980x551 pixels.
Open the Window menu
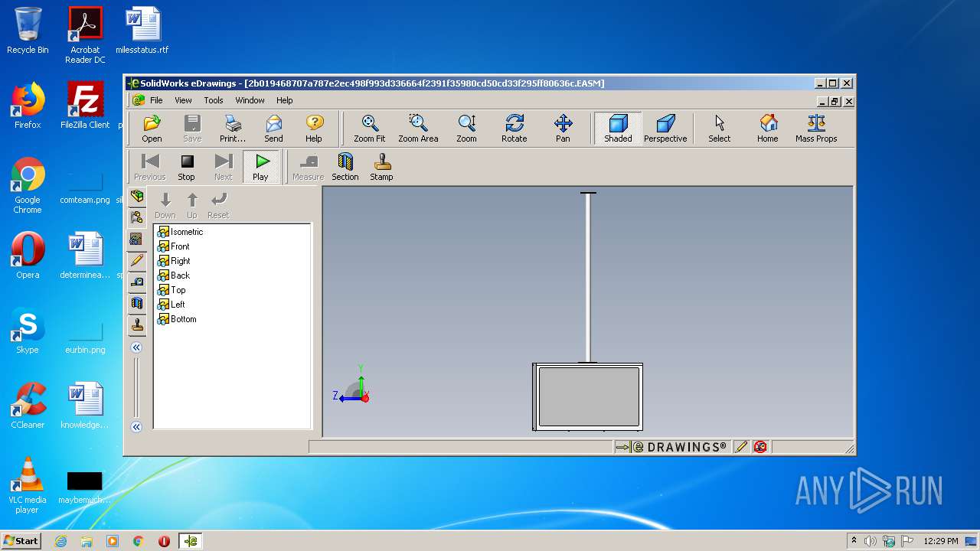pyautogui.click(x=250, y=100)
